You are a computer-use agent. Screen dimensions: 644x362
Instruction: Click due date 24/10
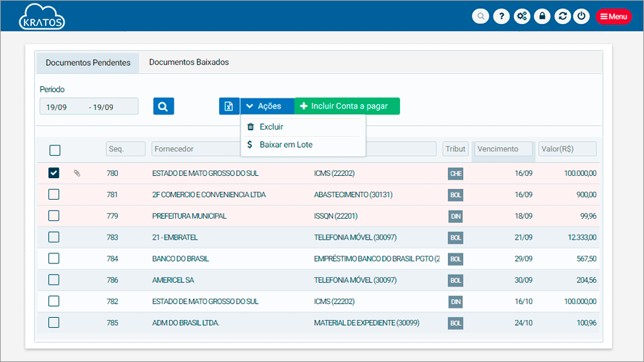coord(523,323)
